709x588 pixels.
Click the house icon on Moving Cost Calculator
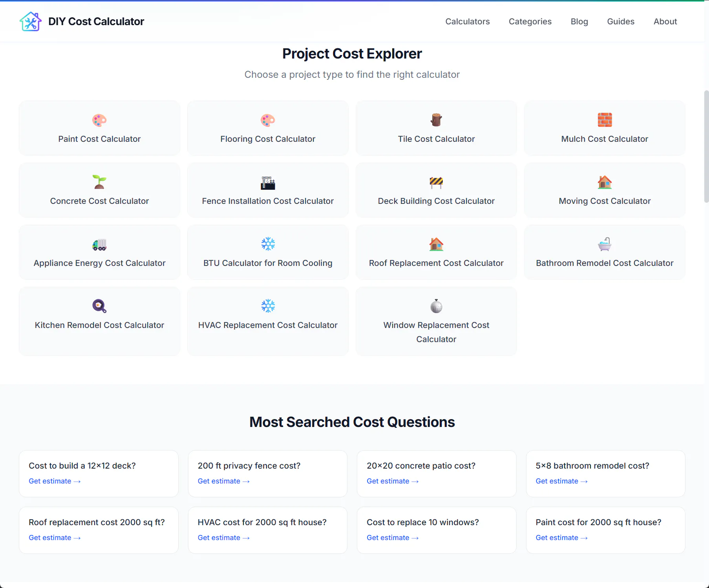[605, 182]
